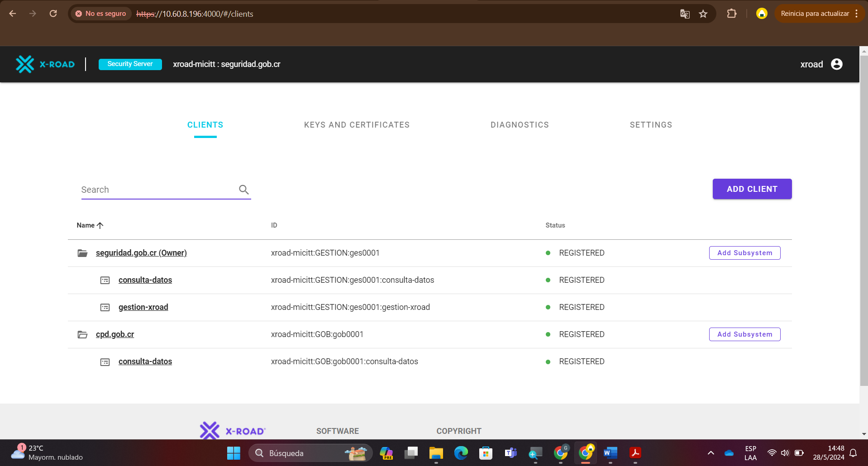Image resolution: width=868 pixels, height=466 pixels.
Task: Open File Explorer from taskbar
Action: pos(436,453)
